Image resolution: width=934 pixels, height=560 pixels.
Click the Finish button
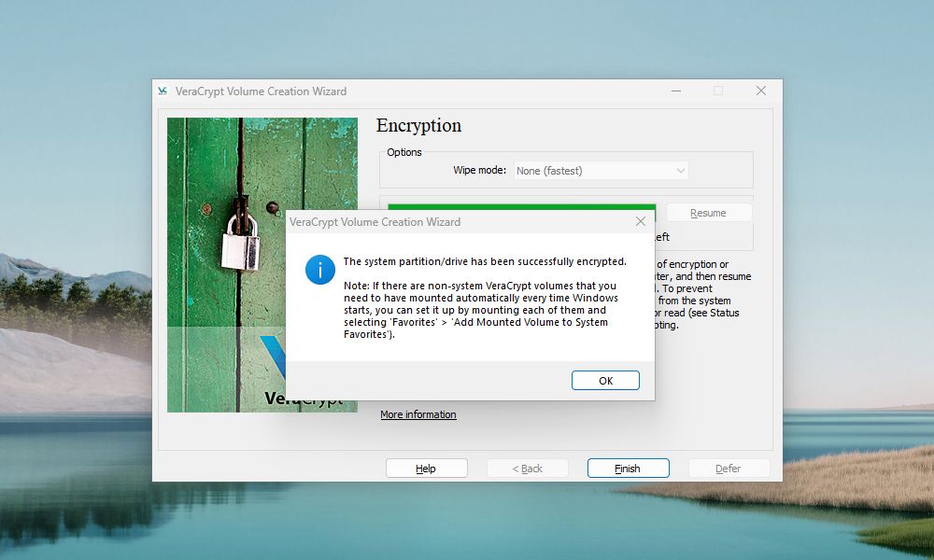point(628,469)
